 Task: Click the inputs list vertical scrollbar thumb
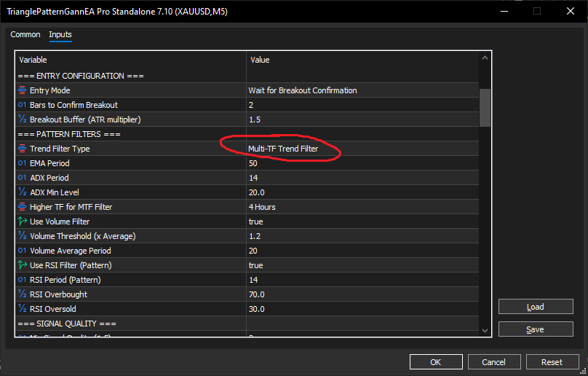tap(485, 108)
